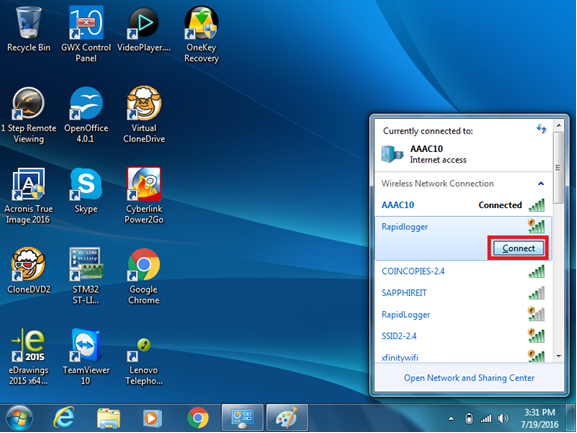
Task: Click network list scrollbar down arrow
Action: [x=559, y=356]
